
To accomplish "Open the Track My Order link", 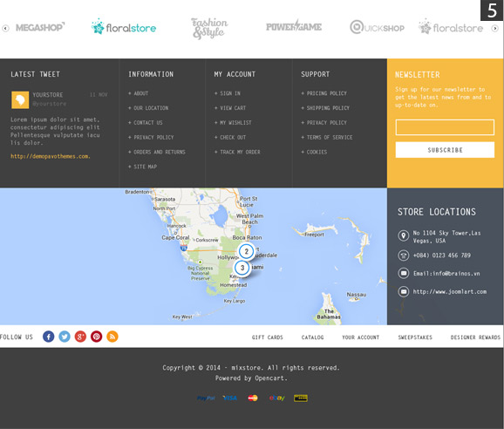I will click(237, 152).
